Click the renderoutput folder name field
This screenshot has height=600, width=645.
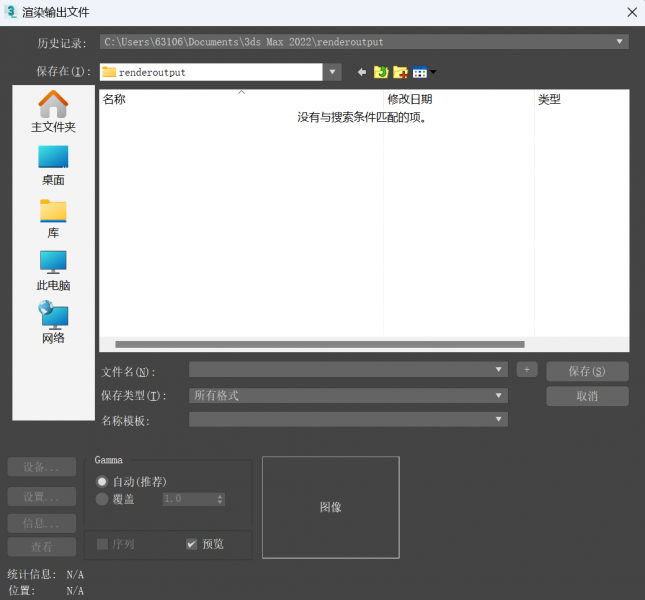(x=211, y=72)
